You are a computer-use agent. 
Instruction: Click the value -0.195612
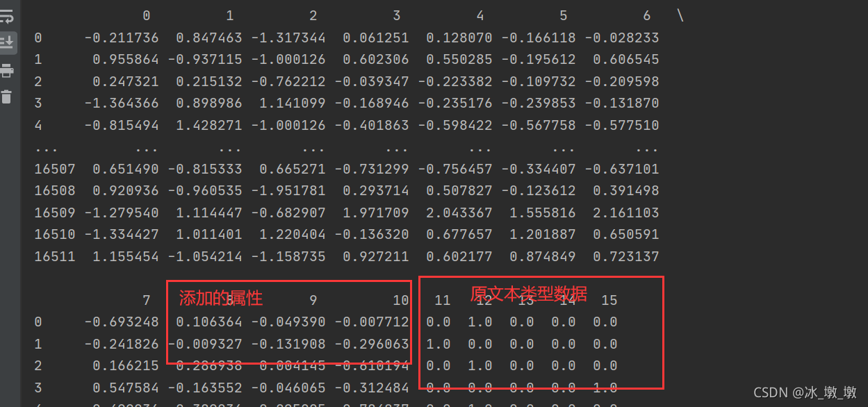pos(539,60)
